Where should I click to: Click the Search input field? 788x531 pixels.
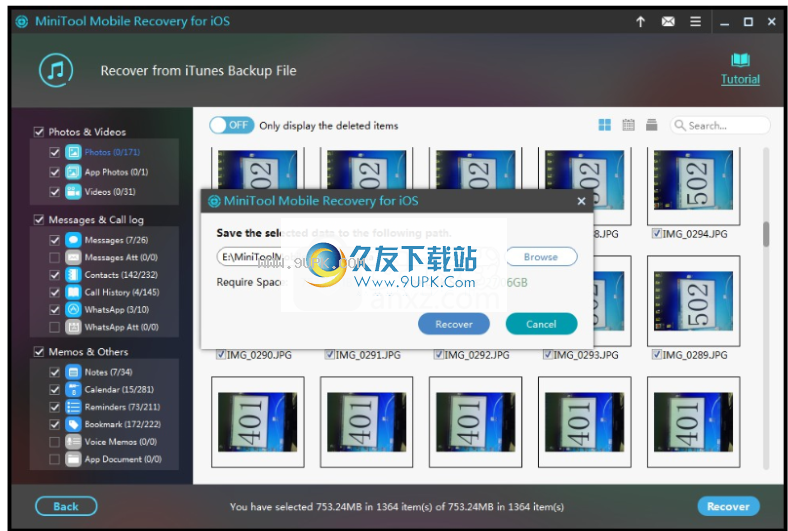click(x=720, y=125)
